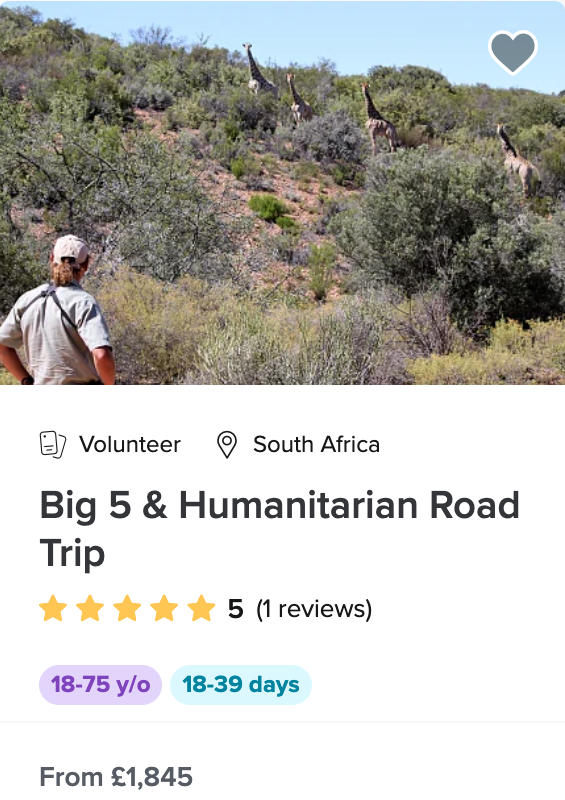Click the first rating star
Image resolution: width=565 pixels, height=800 pixels.
coord(53,608)
